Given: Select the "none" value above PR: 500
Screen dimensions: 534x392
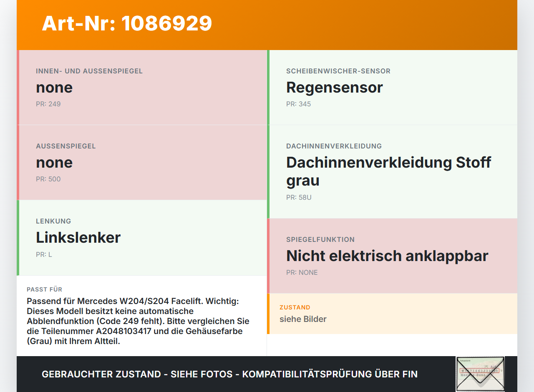Looking at the screenshot, I should pos(54,163).
